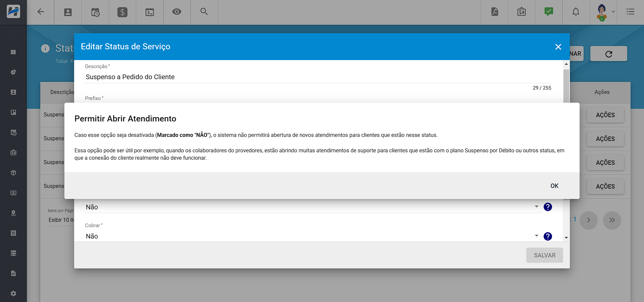Open the settings gear icon in sidebar
644x302 pixels.
(13, 294)
